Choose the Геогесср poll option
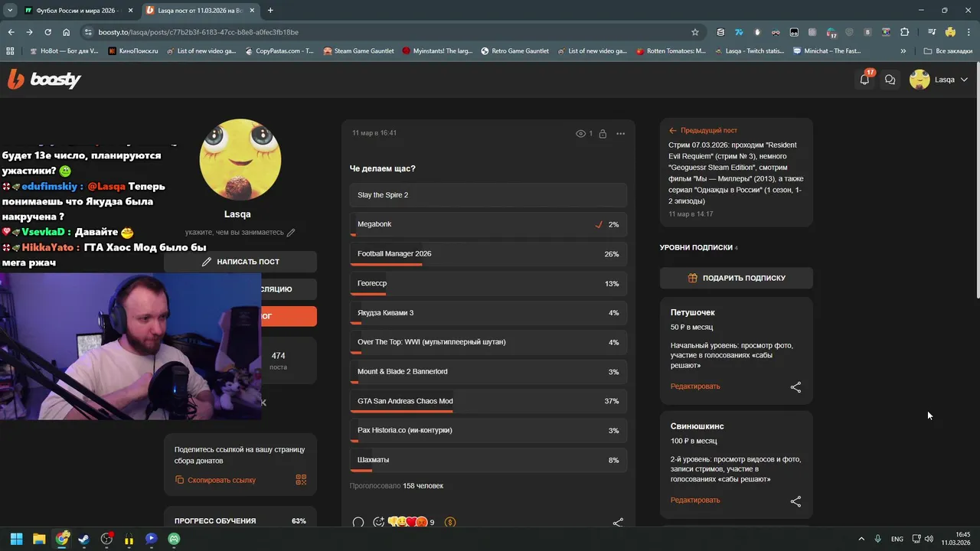The image size is (980, 551). 488,284
